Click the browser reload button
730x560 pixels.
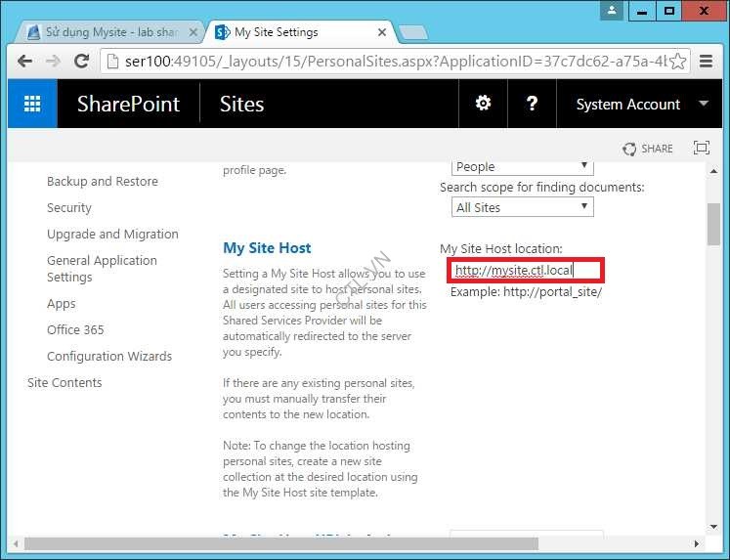(83, 62)
